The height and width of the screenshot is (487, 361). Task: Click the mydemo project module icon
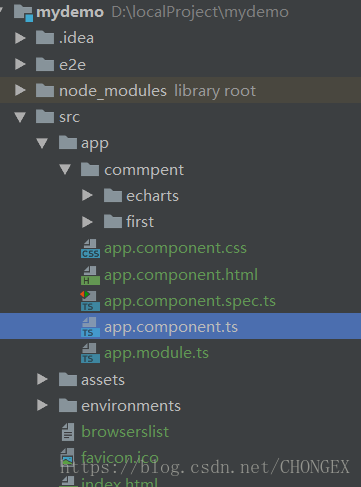(x=24, y=13)
